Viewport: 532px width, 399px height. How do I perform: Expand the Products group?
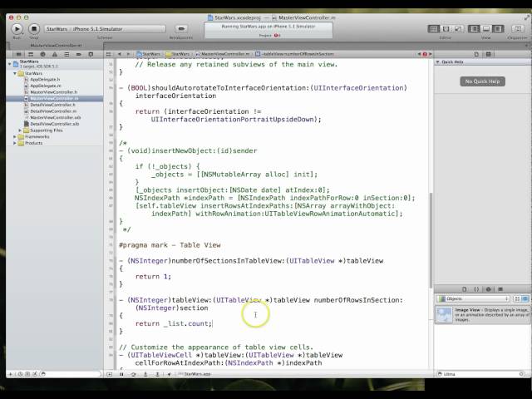(x=15, y=143)
